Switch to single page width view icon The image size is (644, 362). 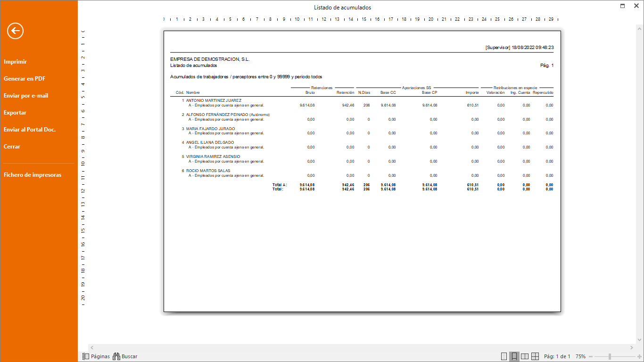click(504, 356)
